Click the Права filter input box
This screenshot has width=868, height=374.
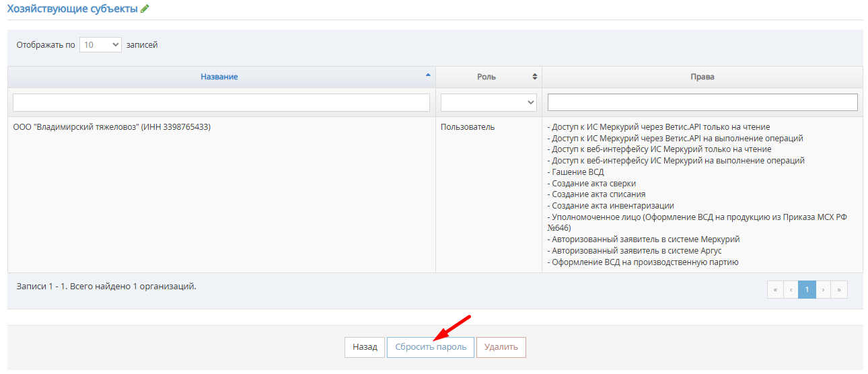click(702, 102)
